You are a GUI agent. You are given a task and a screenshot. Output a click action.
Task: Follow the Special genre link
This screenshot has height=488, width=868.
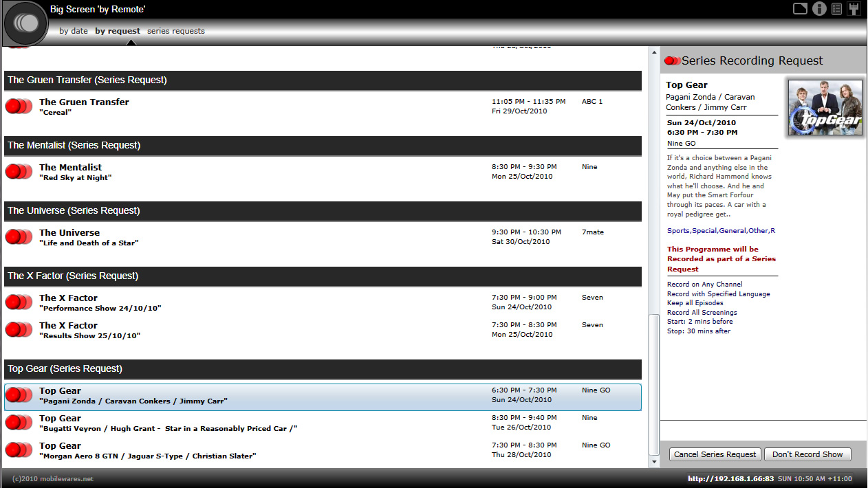point(704,231)
